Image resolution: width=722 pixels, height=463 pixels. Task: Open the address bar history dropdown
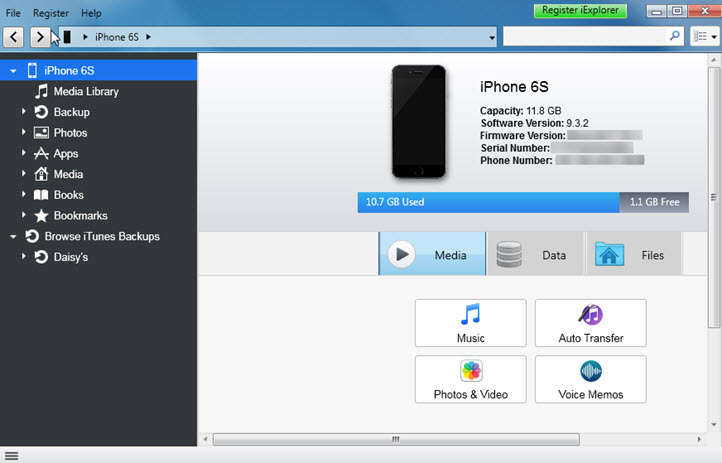492,38
